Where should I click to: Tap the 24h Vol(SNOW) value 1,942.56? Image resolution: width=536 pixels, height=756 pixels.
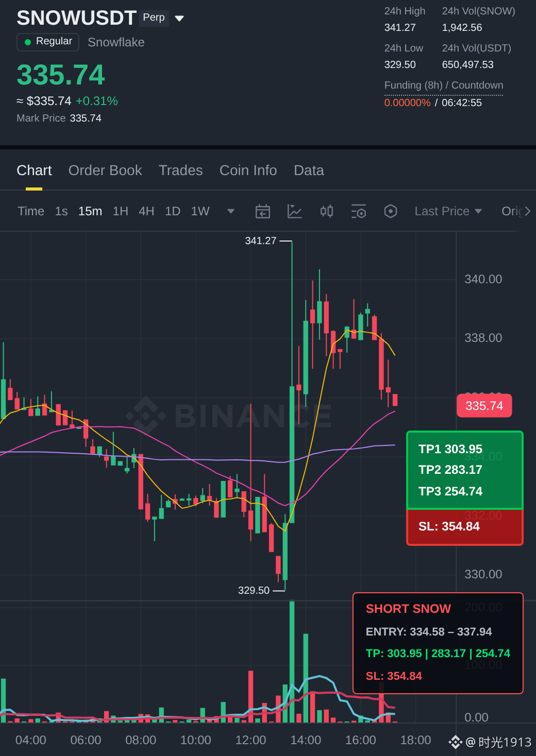coord(462,28)
